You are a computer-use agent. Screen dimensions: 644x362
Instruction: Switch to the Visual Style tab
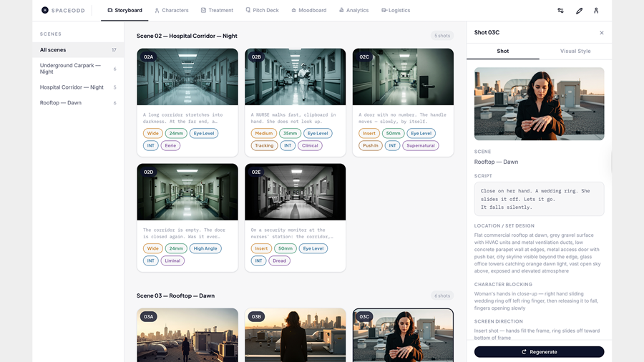click(575, 51)
